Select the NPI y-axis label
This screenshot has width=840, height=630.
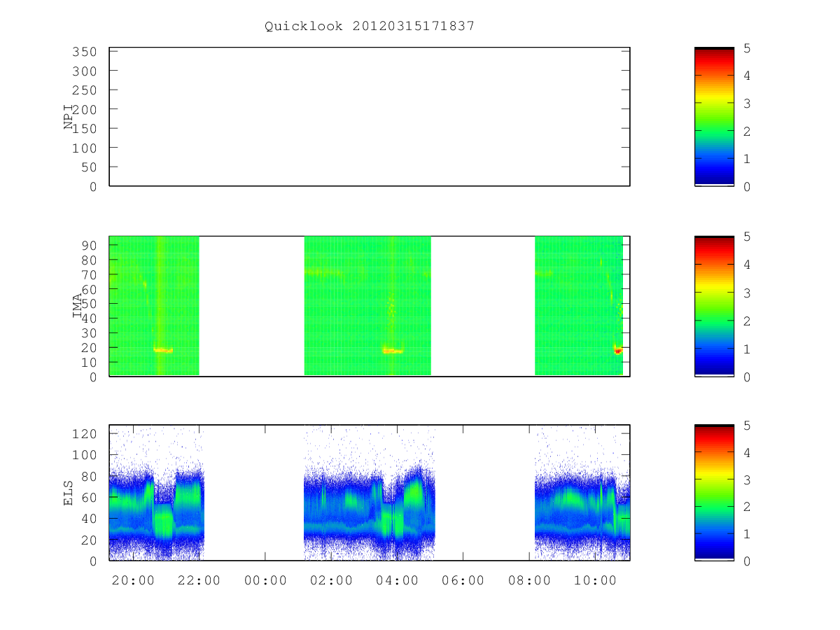point(69,117)
